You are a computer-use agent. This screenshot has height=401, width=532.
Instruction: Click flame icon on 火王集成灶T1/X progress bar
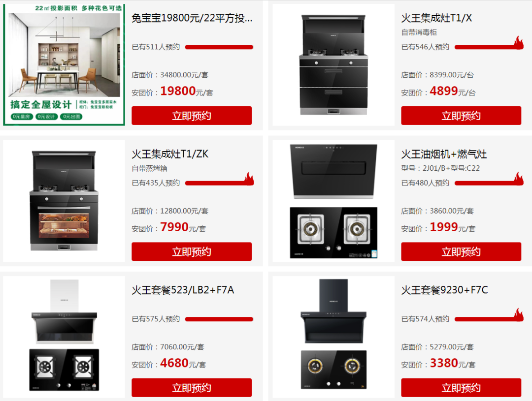coord(518,43)
